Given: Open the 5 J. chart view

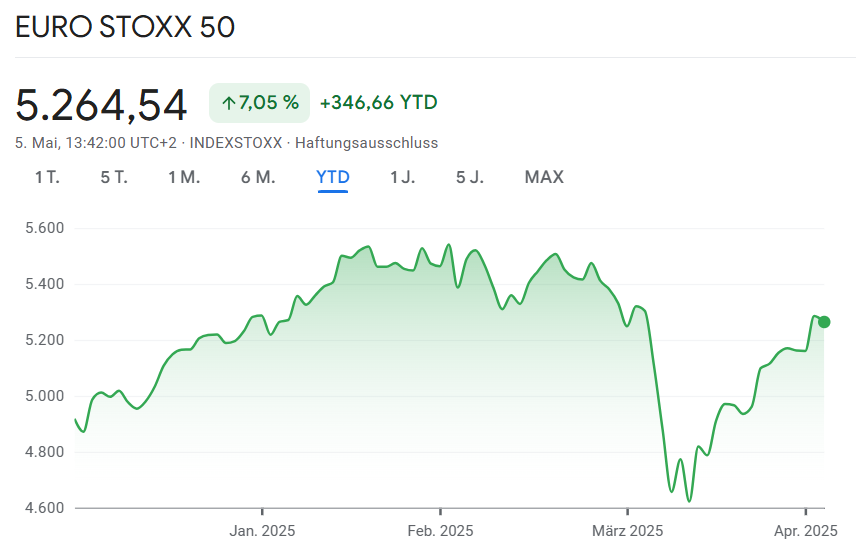Looking at the screenshot, I should click(x=470, y=177).
